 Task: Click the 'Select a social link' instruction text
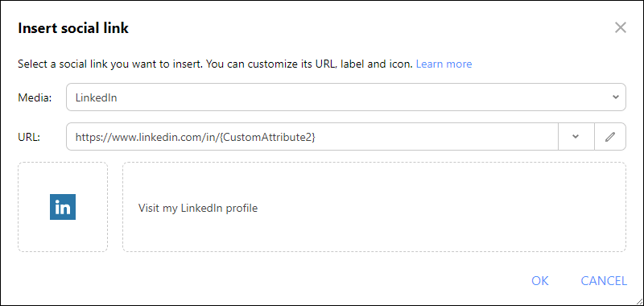(215, 64)
